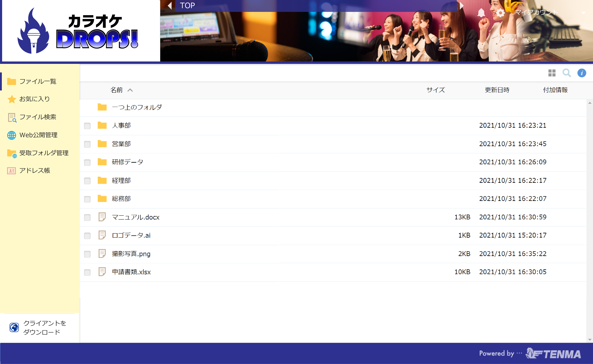Click the 一つ上のフォルダ folder icon
The image size is (593, 364).
click(102, 107)
